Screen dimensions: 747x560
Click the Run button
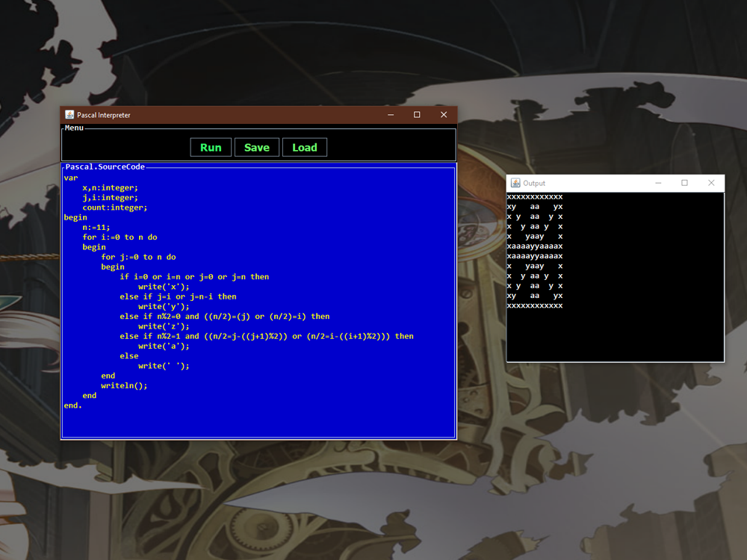tap(211, 147)
